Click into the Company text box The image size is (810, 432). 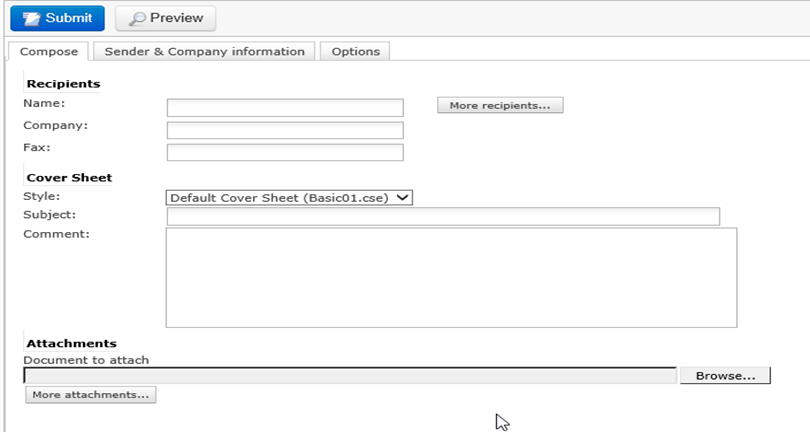[285, 130]
